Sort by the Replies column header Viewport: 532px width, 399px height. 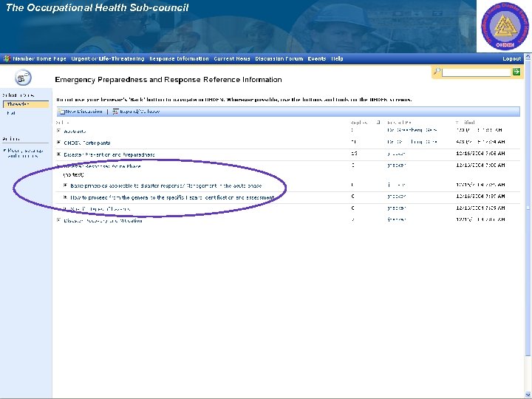point(359,123)
